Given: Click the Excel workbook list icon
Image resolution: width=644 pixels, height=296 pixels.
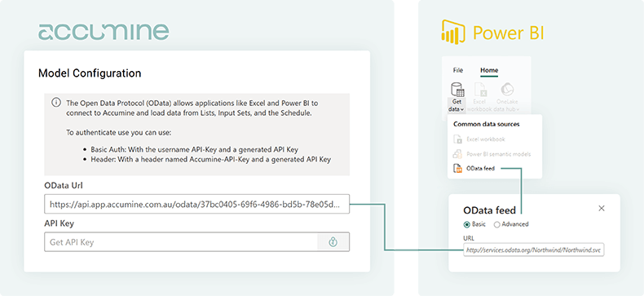Looking at the screenshot, I should point(457,139).
